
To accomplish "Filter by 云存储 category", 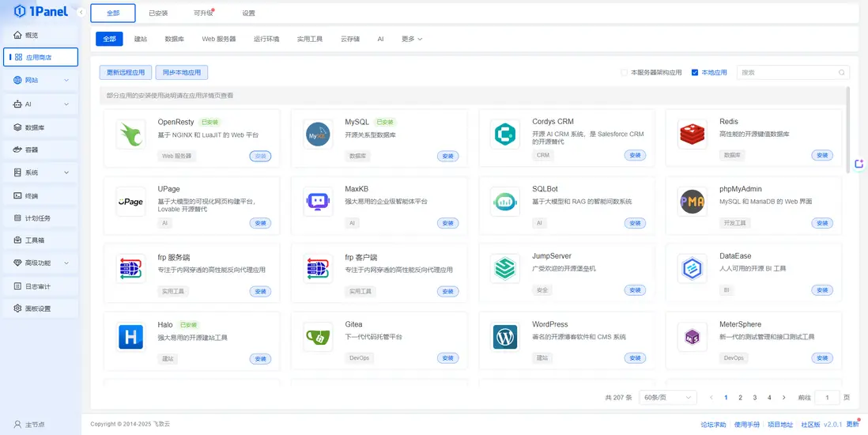I will pos(350,39).
